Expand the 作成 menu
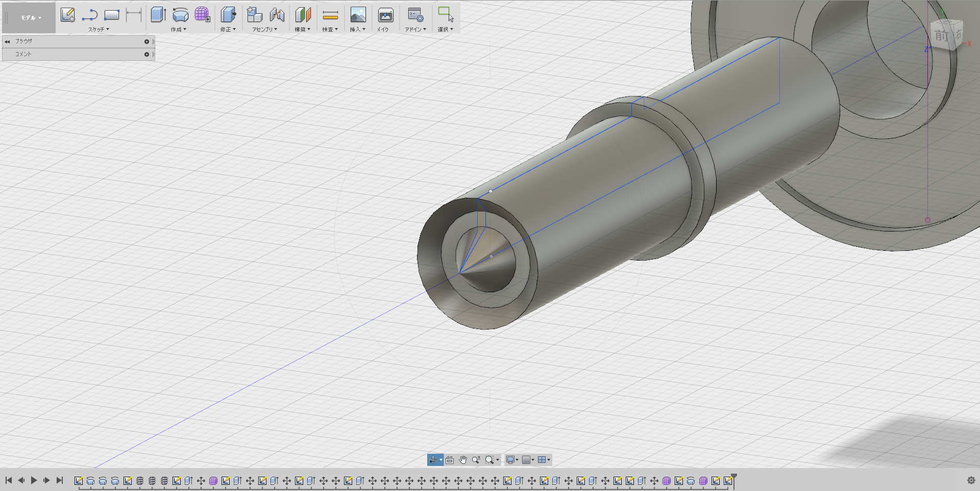 point(178,30)
